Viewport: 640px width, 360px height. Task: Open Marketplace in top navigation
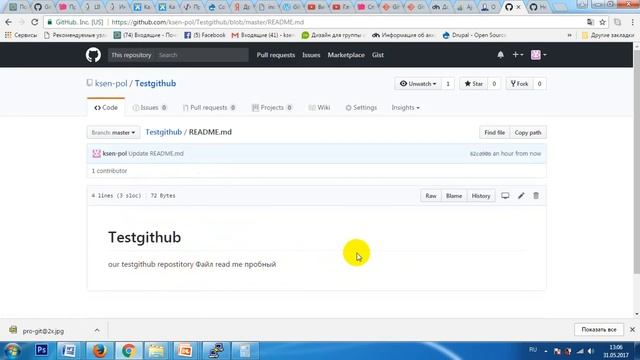point(346,55)
